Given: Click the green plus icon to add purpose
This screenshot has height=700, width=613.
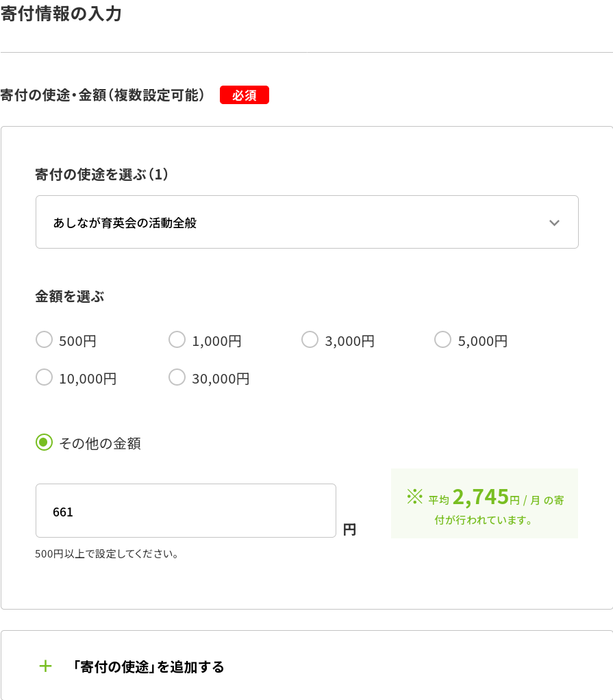Looking at the screenshot, I should pos(45,666).
